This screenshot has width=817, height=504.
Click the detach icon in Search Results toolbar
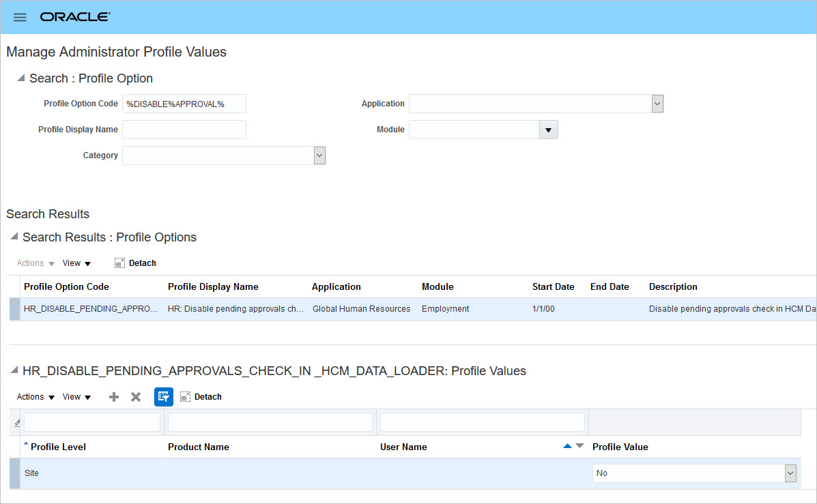pyautogui.click(x=119, y=263)
